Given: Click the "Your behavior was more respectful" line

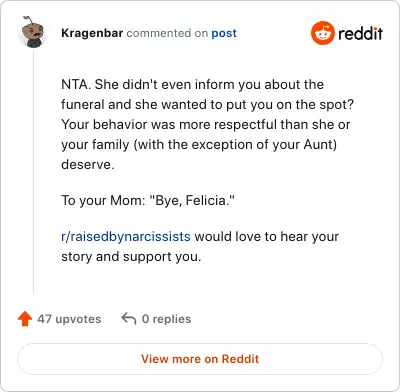Looking at the screenshot, I should [x=205, y=124].
